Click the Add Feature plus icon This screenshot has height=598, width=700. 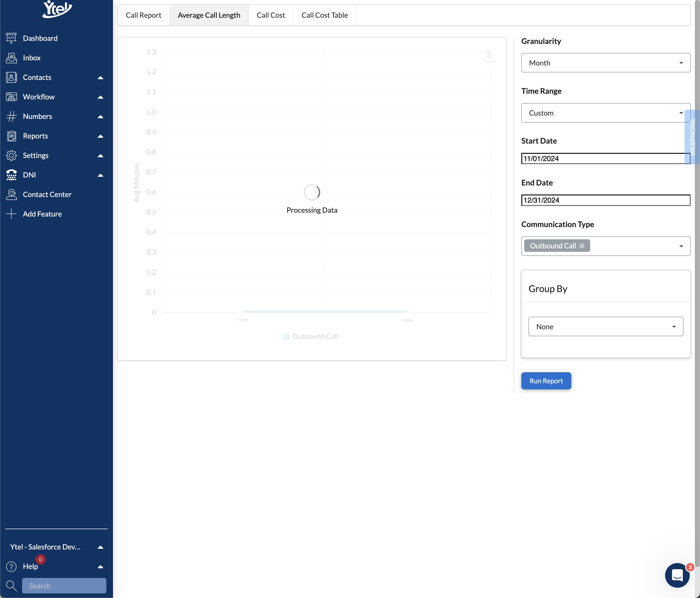coord(11,214)
